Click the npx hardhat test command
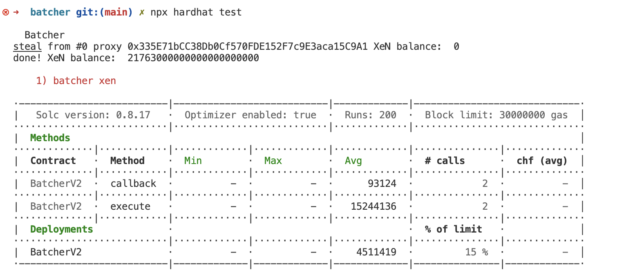This screenshot has width=644, height=275. click(196, 12)
